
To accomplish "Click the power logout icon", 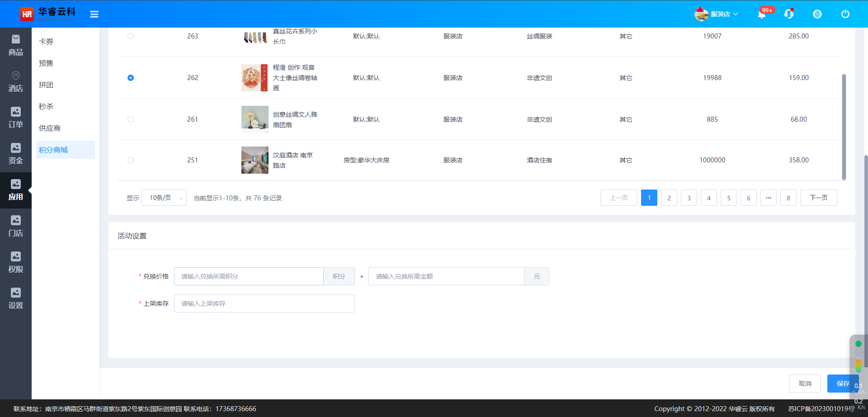I will [x=845, y=14].
